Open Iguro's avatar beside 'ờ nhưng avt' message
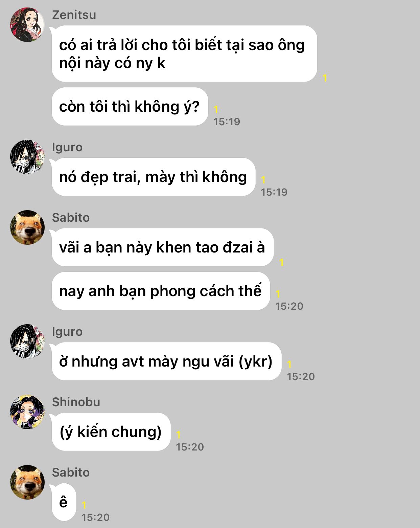Viewport: 420px width, 528px height. pos(27,342)
